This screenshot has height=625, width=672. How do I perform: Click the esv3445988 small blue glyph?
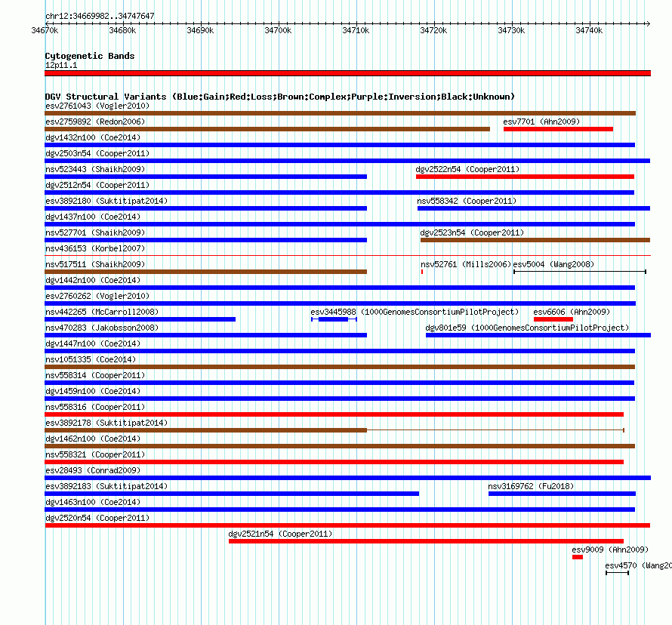click(x=334, y=319)
